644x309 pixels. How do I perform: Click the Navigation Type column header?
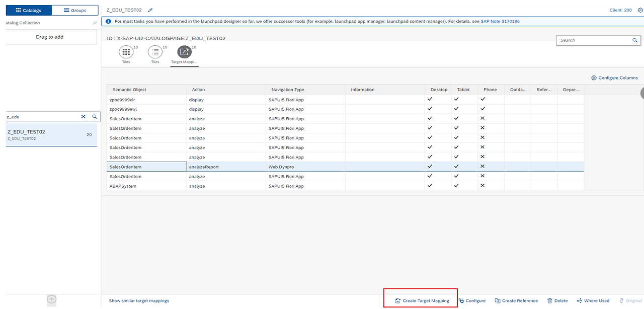click(x=305, y=90)
